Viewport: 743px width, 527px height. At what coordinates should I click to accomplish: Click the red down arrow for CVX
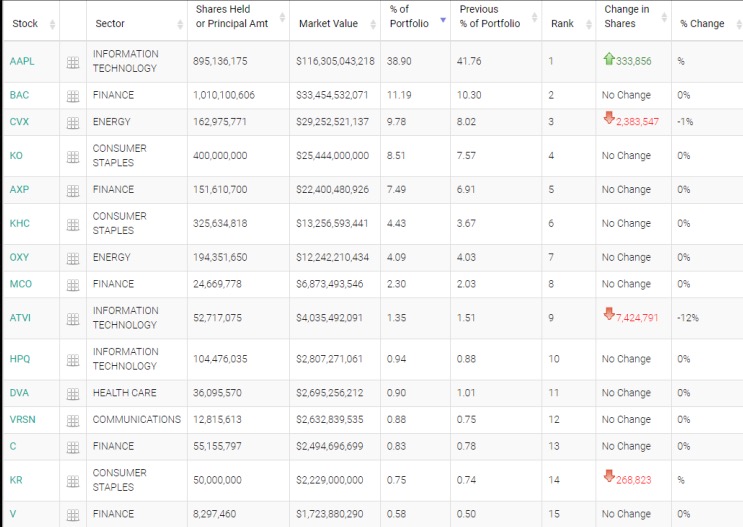coord(609,118)
